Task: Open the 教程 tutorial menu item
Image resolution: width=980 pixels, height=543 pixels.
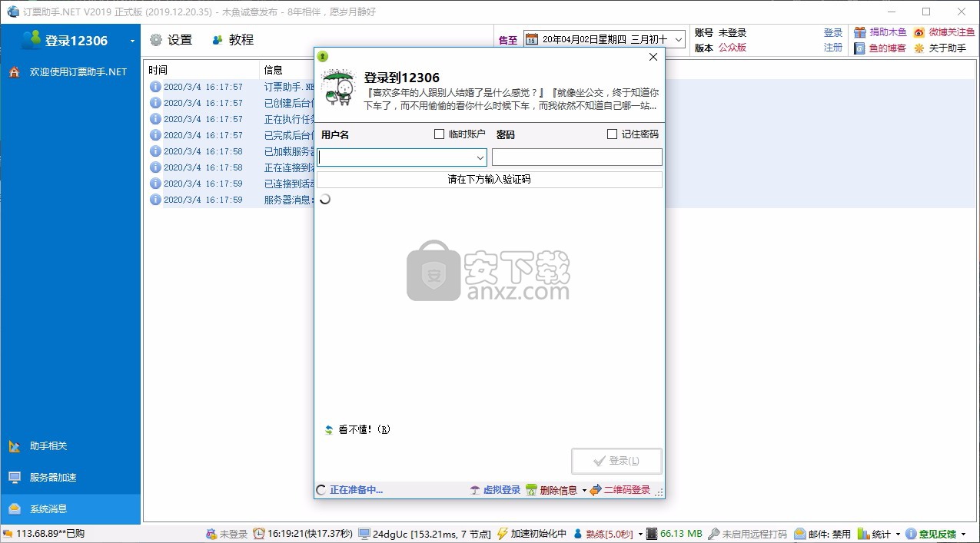Action: tap(233, 40)
